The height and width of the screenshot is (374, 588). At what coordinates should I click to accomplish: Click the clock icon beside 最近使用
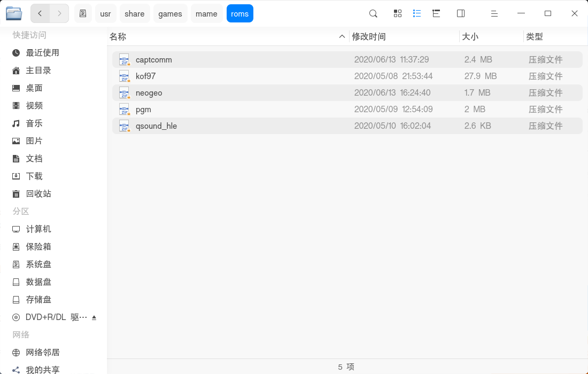(16, 53)
